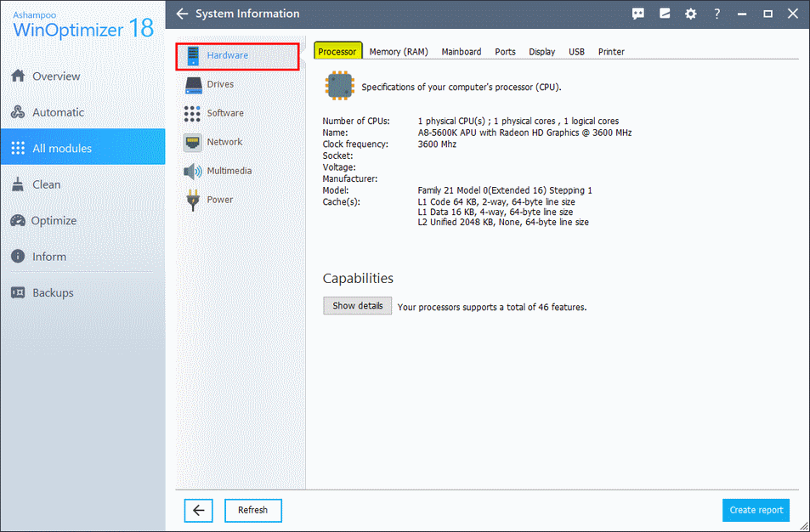Click the Automatic biohazard-style icon

pyautogui.click(x=18, y=112)
